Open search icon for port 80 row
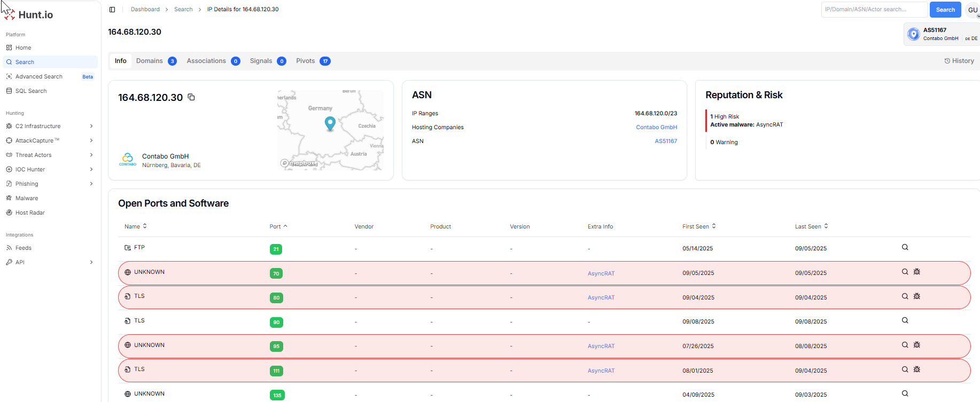The width and height of the screenshot is (980, 402). (x=905, y=296)
